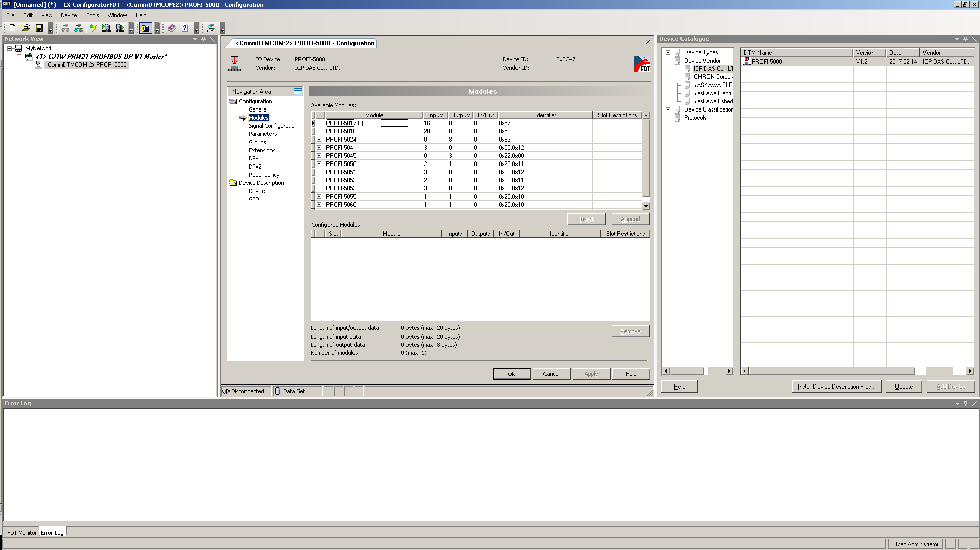Click the catalogue list horizontal scrollbar
The image size is (980, 550).
click(857, 371)
